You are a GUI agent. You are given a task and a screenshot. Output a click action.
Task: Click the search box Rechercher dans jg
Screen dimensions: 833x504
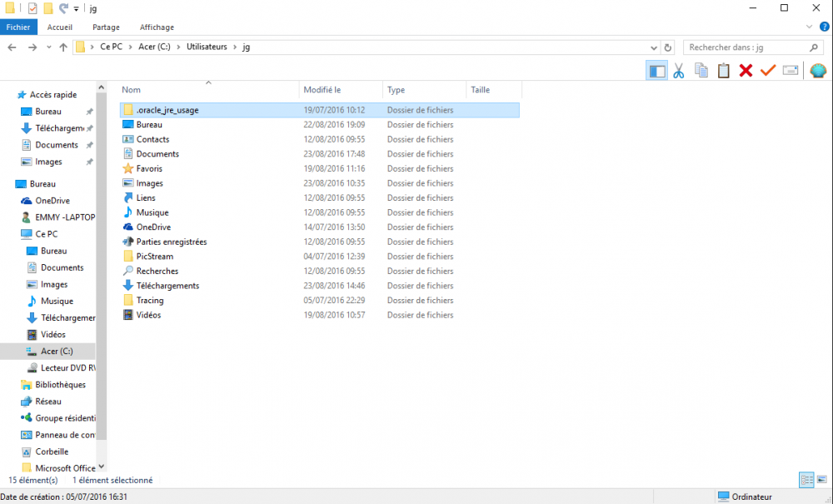[x=750, y=47]
